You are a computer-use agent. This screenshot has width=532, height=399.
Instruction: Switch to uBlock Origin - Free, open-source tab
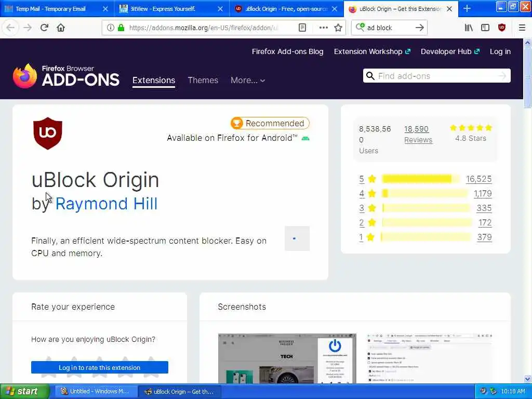click(286, 9)
